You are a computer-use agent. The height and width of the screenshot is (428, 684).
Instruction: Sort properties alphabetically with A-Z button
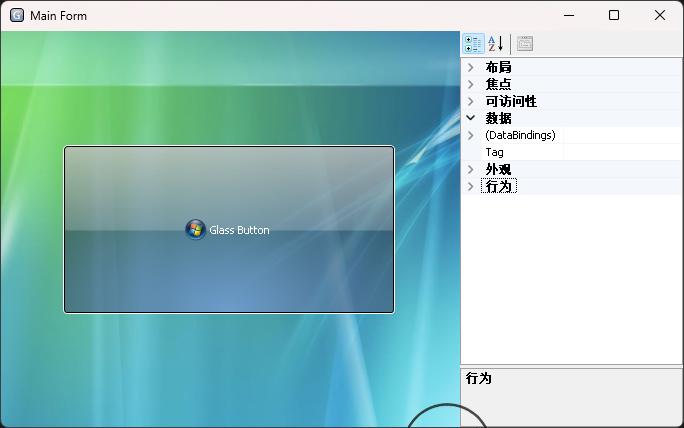coord(496,44)
